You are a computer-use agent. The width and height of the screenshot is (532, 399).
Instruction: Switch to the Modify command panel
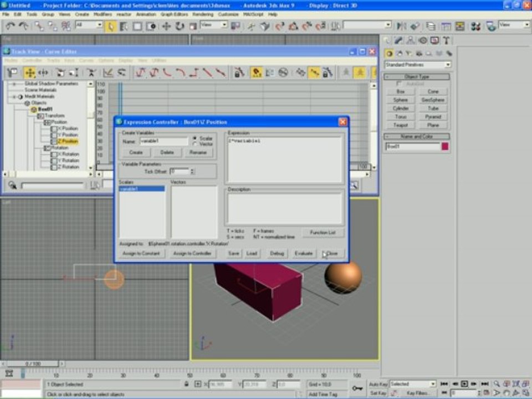pyautogui.click(x=398, y=40)
